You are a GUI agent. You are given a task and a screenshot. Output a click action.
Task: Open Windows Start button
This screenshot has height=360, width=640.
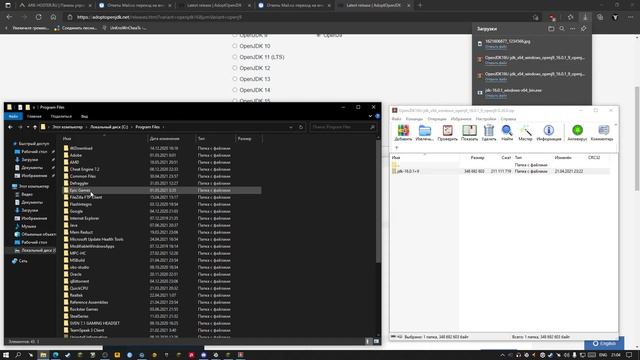click(6, 355)
